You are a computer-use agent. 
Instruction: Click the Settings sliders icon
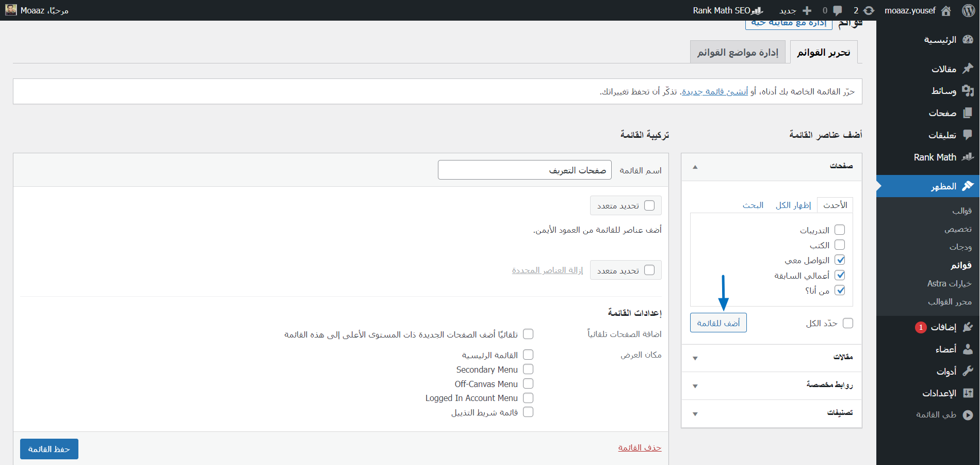968,393
